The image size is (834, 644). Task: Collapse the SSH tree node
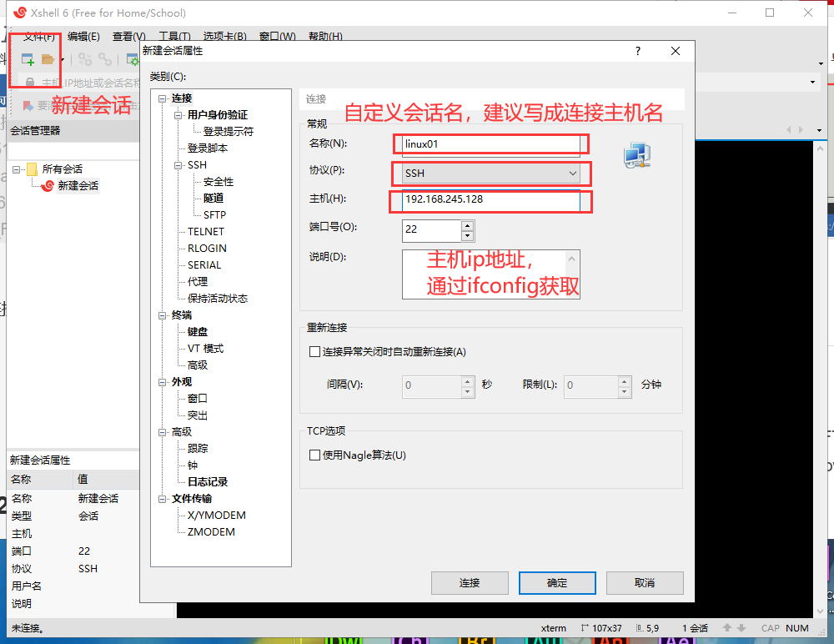[178, 165]
